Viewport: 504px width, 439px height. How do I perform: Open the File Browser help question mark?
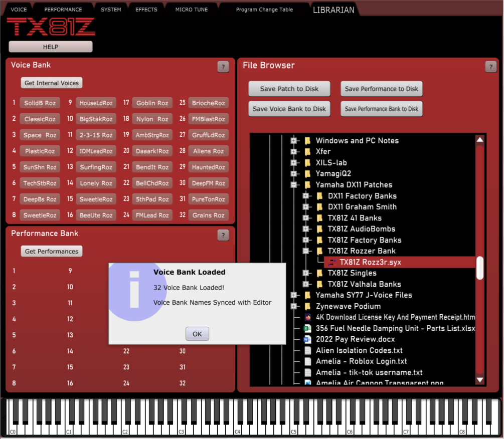[490, 67]
